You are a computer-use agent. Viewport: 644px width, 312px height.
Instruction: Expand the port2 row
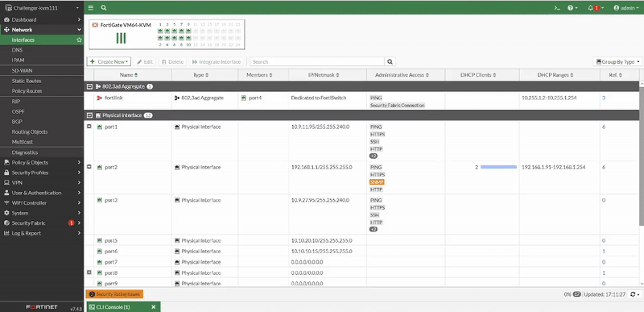coord(89,167)
